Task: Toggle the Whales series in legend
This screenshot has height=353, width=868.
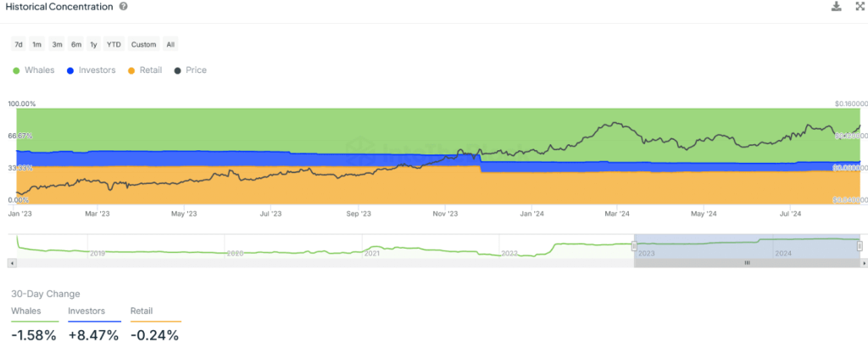Action: [x=33, y=70]
